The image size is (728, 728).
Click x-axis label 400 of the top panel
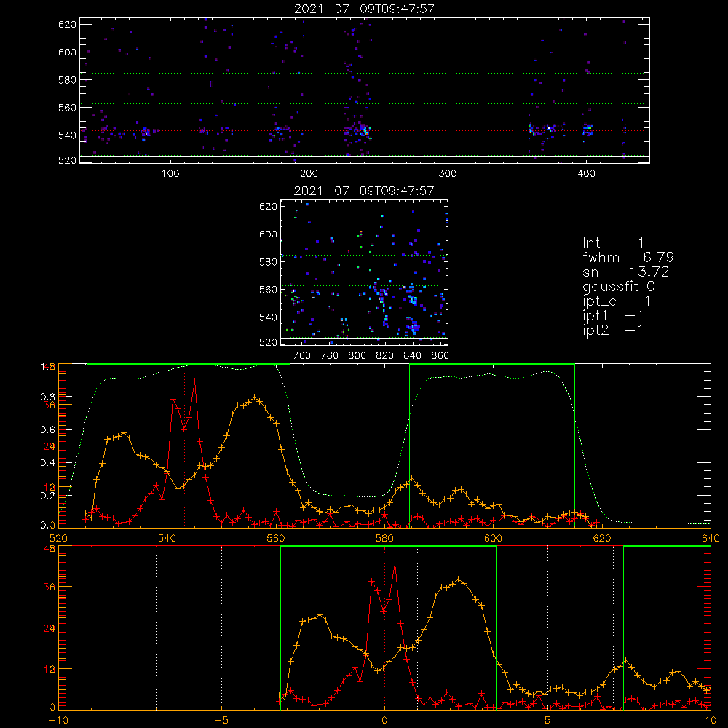tap(586, 174)
